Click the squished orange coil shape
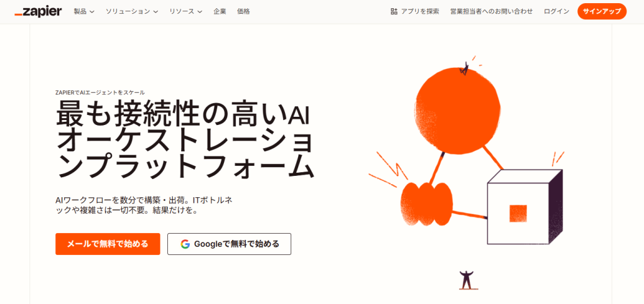The width and height of the screenshot is (644, 304). click(x=426, y=204)
